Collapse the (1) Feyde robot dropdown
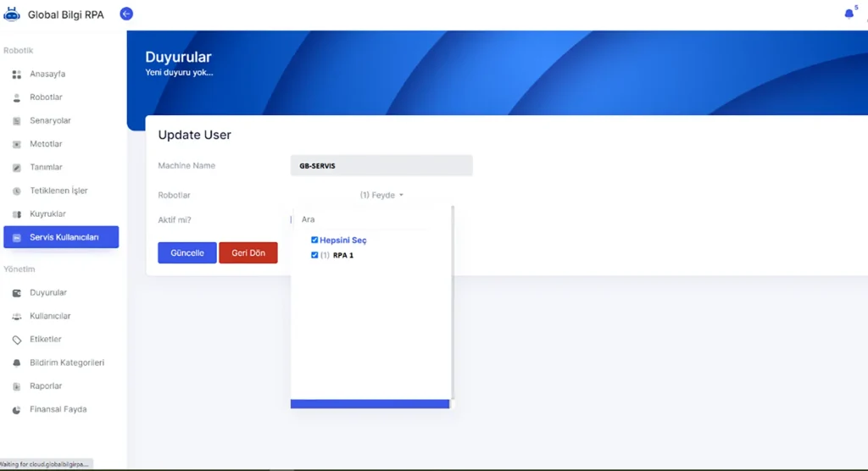Viewport: 868px width, 471px height. (x=381, y=195)
